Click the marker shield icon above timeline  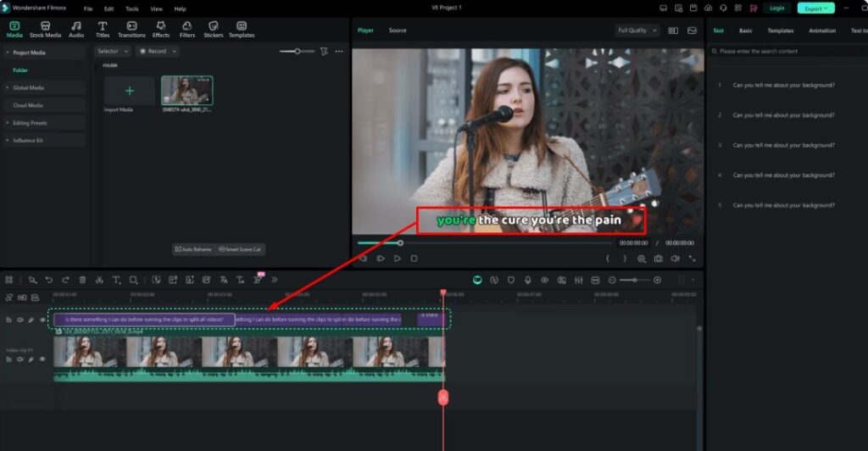[x=511, y=280]
